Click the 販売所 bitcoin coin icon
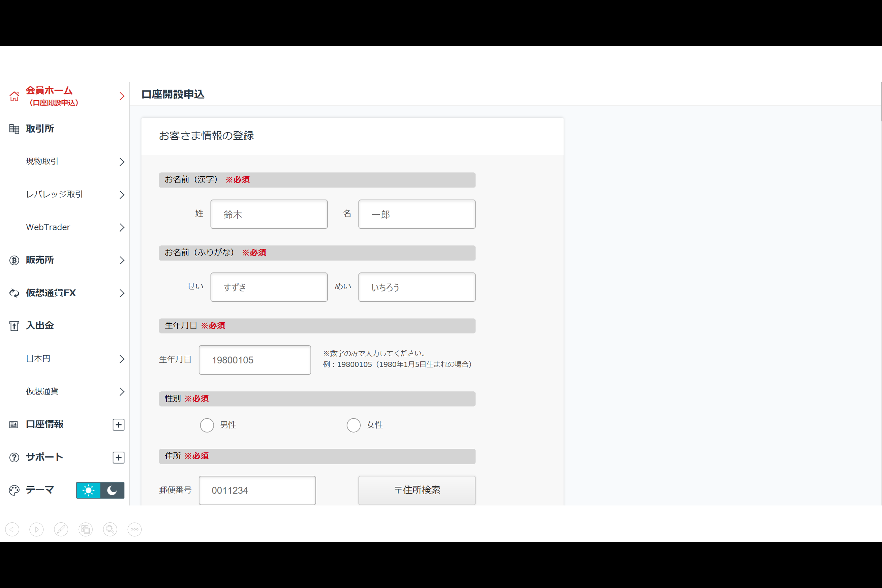The image size is (882, 588). [14, 260]
